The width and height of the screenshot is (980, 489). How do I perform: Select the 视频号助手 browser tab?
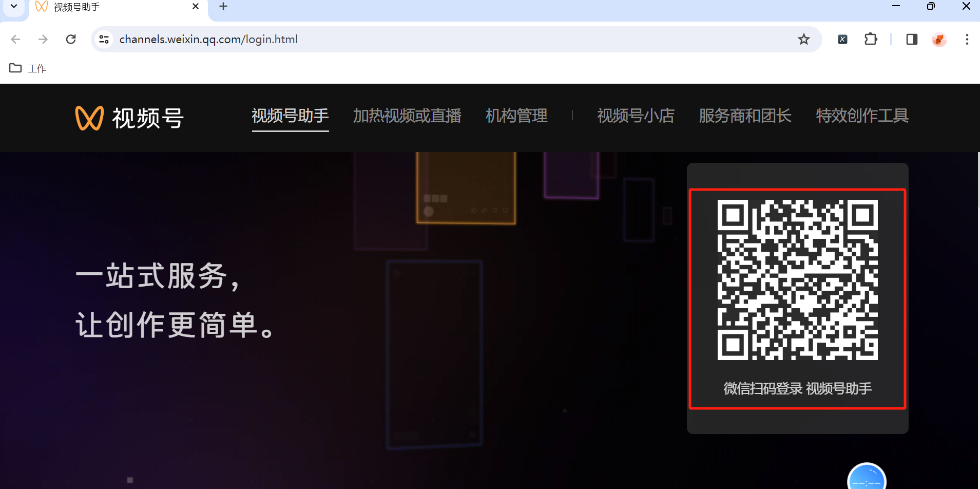point(118,7)
